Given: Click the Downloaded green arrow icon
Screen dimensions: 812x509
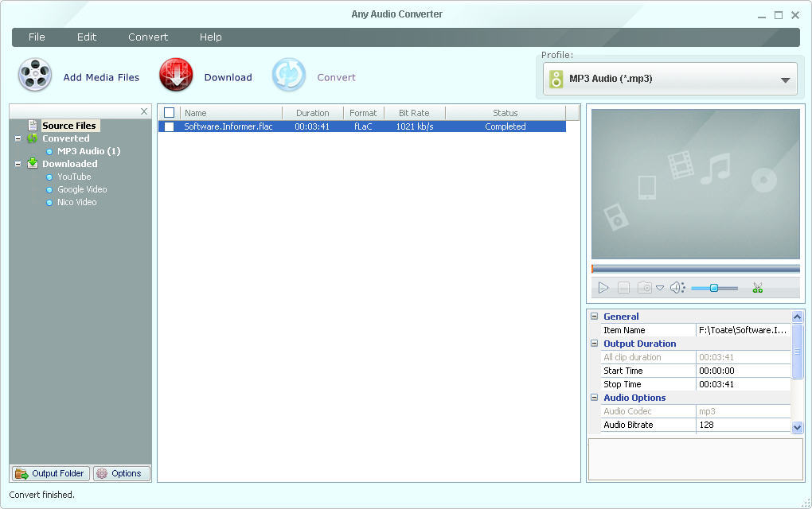Looking at the screenshot, I should (x=33, y=164).
